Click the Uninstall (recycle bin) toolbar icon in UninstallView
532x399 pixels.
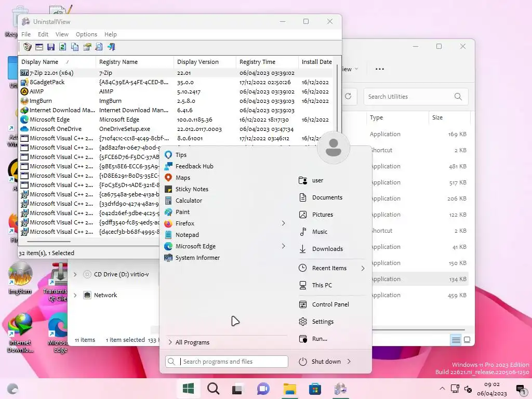(28, 47)
